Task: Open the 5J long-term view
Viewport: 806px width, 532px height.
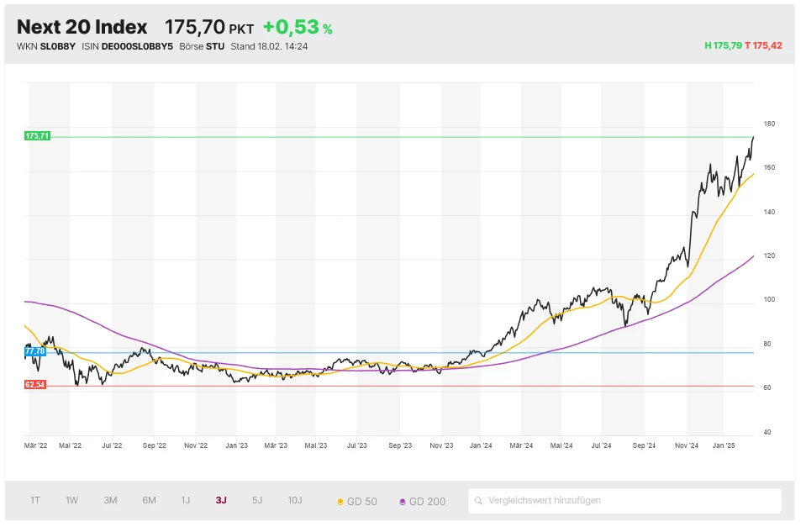Action: [256, 500]
